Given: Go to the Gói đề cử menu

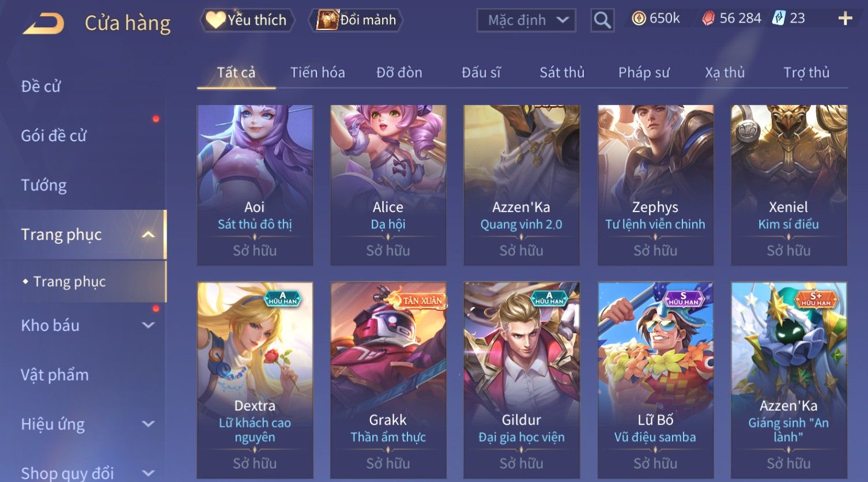Looking at the screenshot, I should (54, 135).
